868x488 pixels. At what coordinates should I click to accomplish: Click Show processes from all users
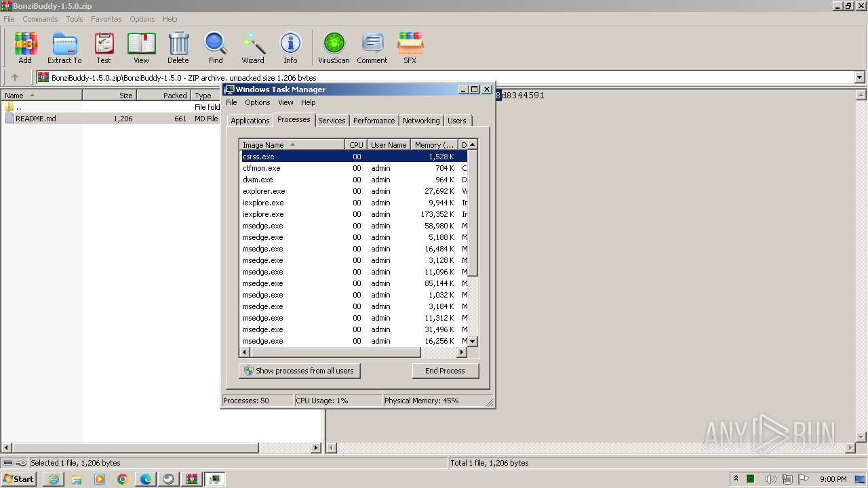pos(299,371)
